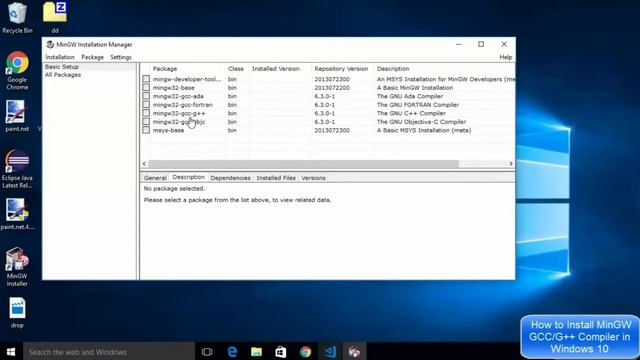Open the Windows Start menu

(x=11, y=351)
